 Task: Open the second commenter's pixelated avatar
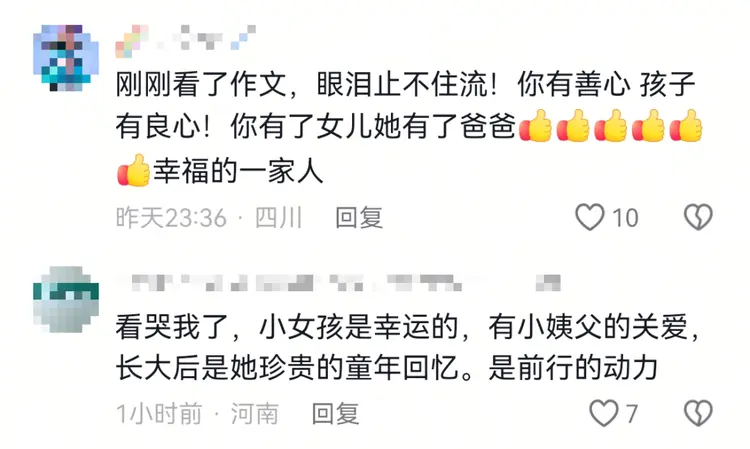pyautogui.click(x=66, y=299)
